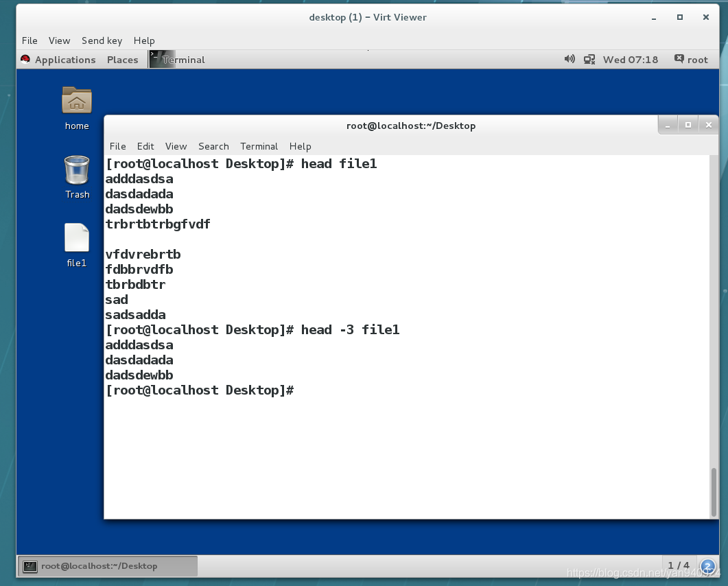
Task: Click the blue notification icon at bottom right
Action: (x=708, y=566)
